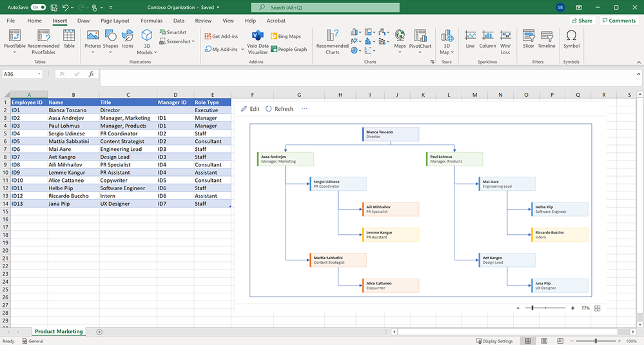This screenshot has width=644, height=345.
Task: Switch to the Page Layout tab
Action: (x=115, y=21)
